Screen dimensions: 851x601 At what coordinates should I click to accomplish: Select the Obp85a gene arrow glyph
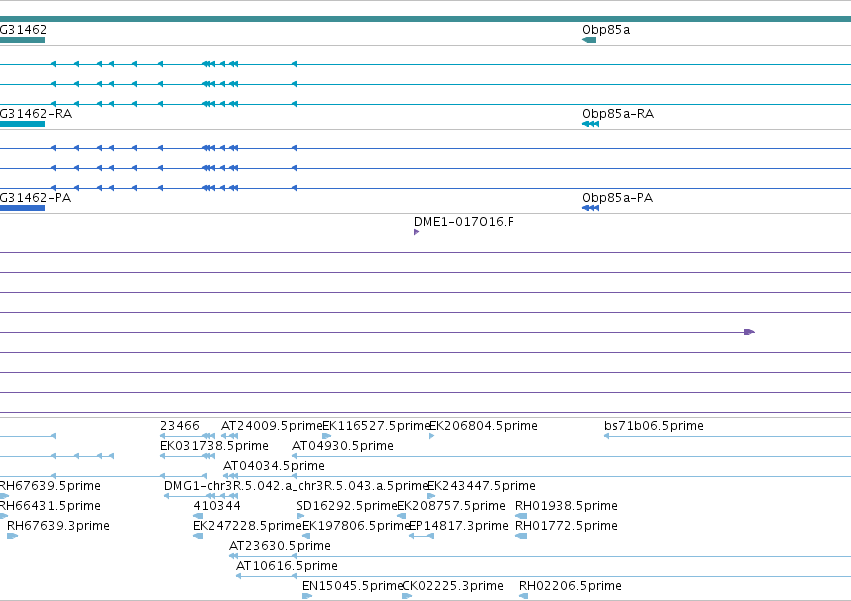coord(589,40)
